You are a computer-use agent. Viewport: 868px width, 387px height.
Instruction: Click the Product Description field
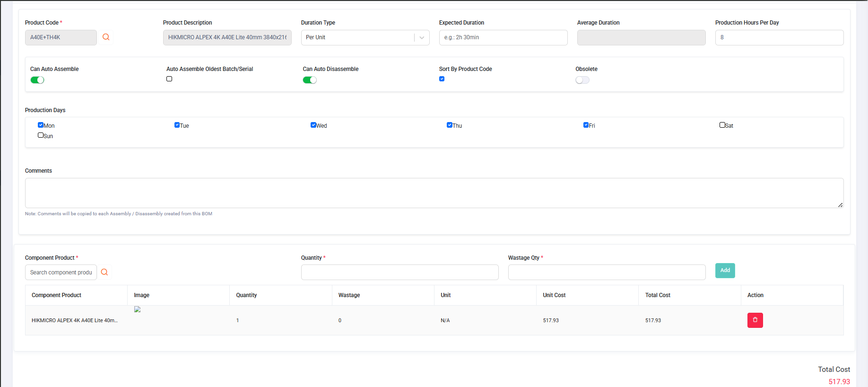point(227,37)
